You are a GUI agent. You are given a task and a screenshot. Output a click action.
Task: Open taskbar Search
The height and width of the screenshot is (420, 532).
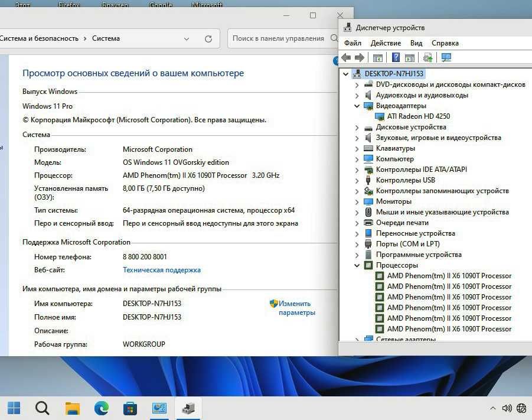click(x=42, y=408)
